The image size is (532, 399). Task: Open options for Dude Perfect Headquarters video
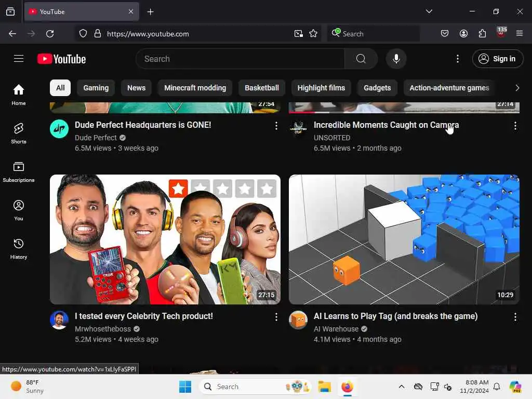[x=276, y=126]
